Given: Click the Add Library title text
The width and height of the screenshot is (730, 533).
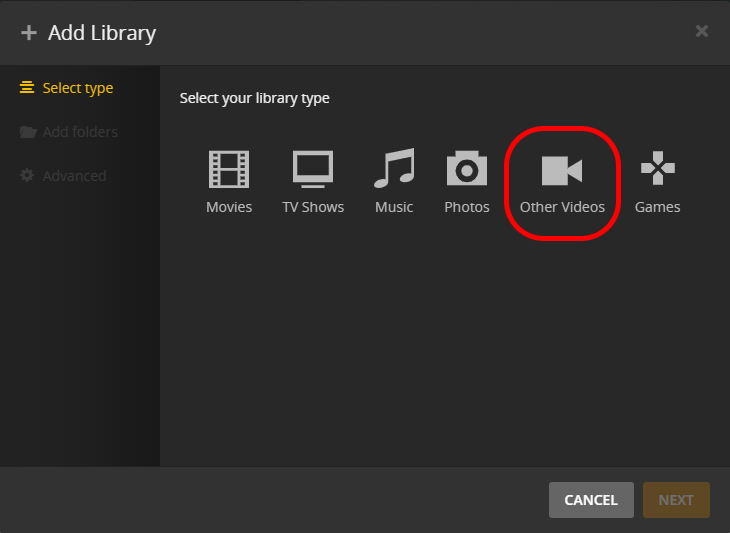Looking at the screenshot, I should [x=102, y=33].
